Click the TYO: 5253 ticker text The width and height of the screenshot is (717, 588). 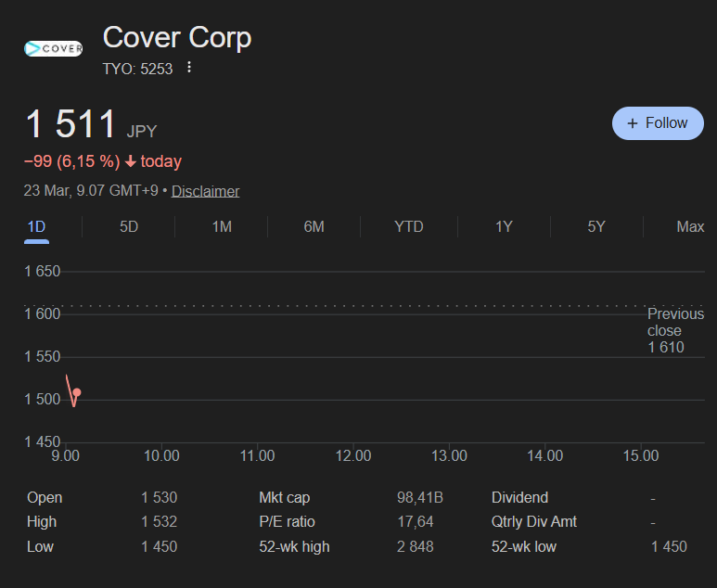coord(137,69)
